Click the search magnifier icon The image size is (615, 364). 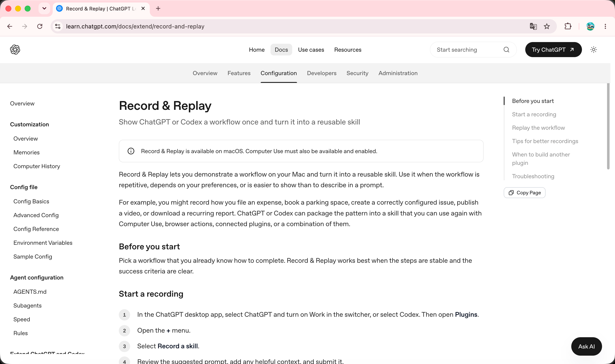(506, 50)
